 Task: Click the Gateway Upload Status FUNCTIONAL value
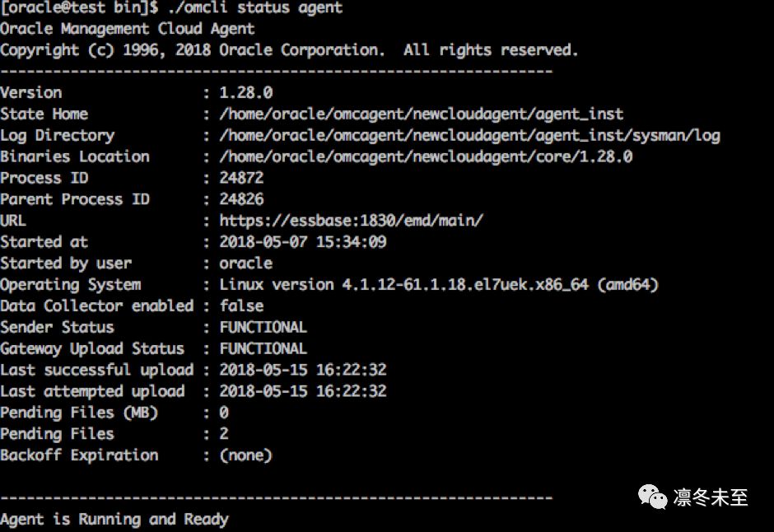tap(263, 349)
